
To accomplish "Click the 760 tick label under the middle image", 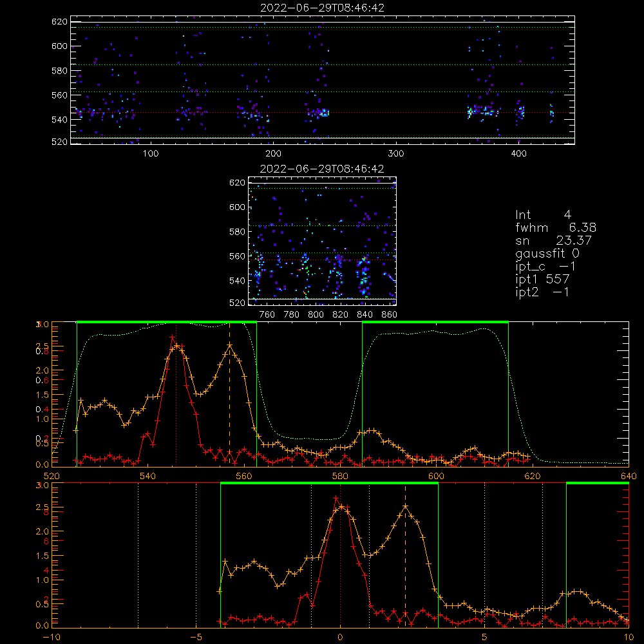I will [x=267, y=315].
